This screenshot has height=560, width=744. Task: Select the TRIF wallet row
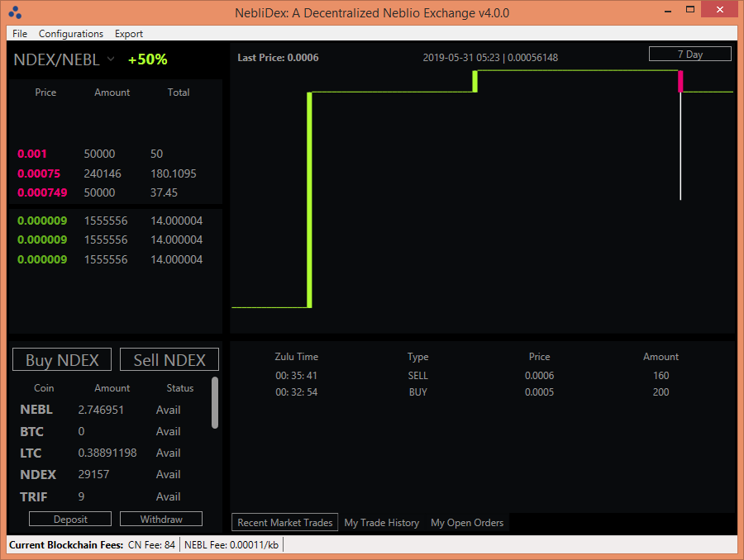(109, 496)
